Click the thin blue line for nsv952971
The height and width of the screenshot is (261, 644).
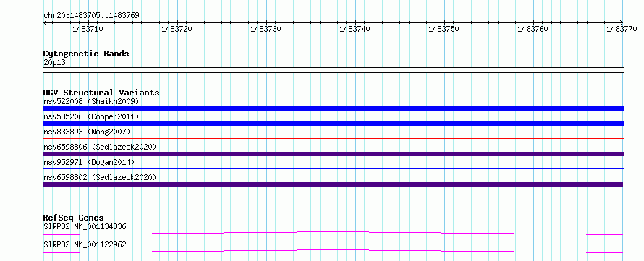click(333, 168)
